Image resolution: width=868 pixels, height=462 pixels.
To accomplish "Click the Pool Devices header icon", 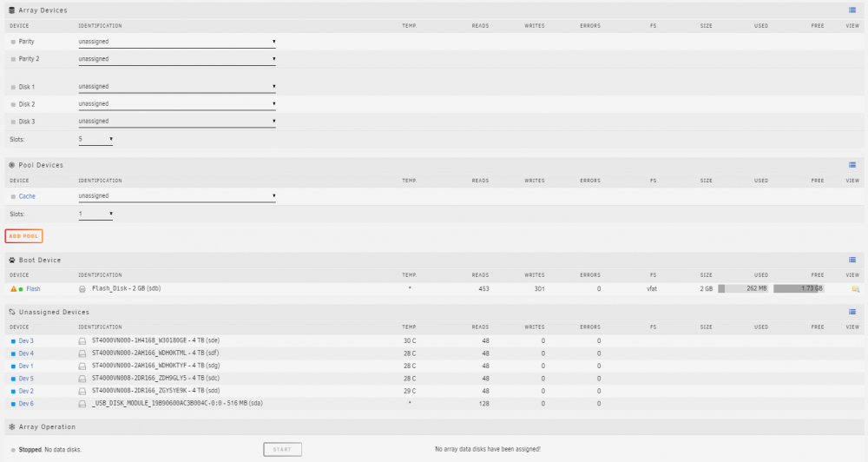I will pos(11,165).
